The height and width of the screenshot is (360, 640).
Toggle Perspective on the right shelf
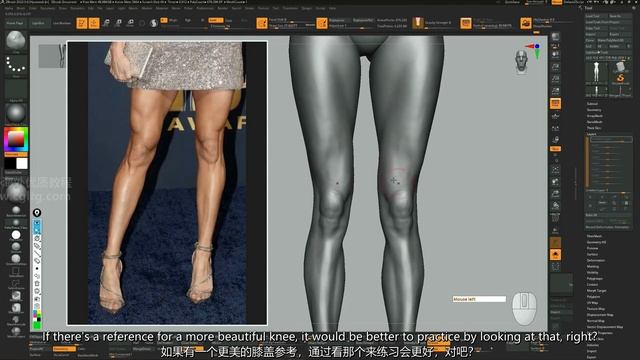click(x=556, y=104)
